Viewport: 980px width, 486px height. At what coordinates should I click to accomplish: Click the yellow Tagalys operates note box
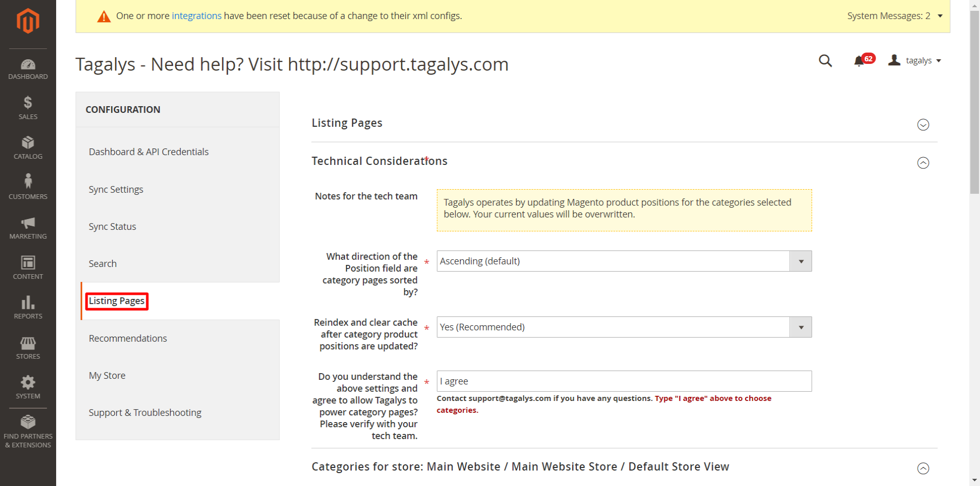624,210
